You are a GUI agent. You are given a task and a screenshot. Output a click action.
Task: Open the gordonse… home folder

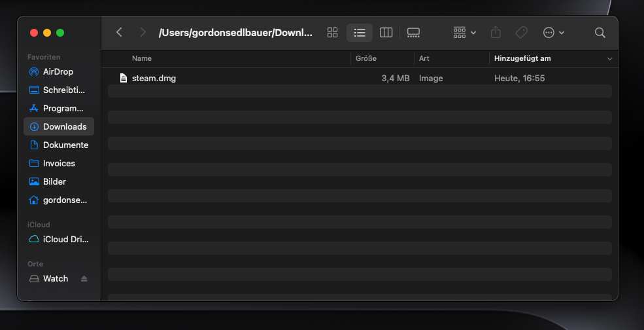tap(59, 200)
